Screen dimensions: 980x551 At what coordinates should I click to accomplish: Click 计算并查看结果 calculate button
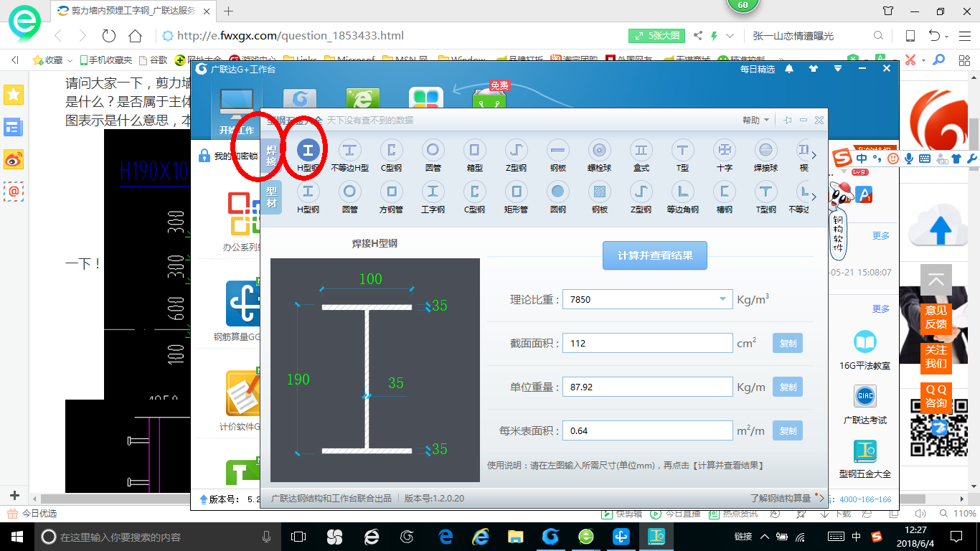coord(654,255)
